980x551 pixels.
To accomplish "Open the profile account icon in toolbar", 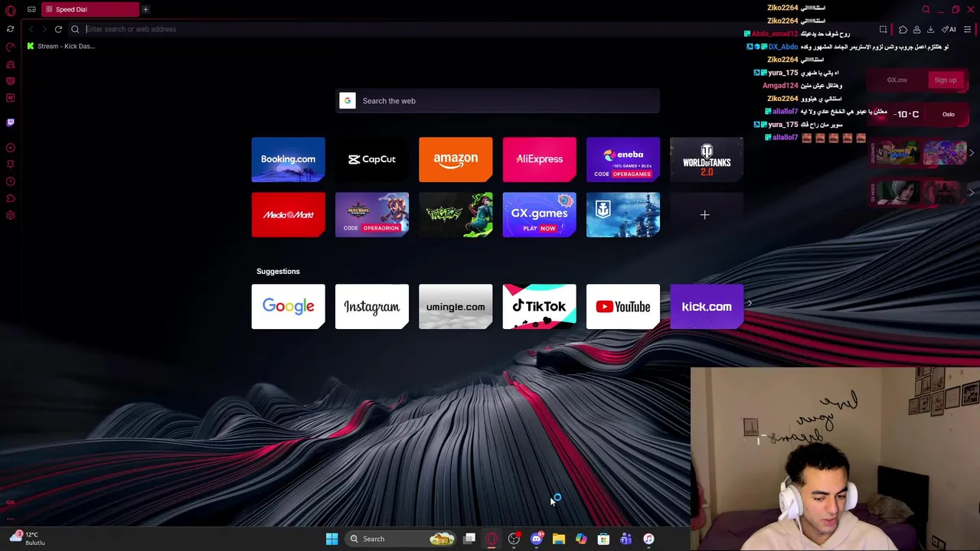I will 916,29.
